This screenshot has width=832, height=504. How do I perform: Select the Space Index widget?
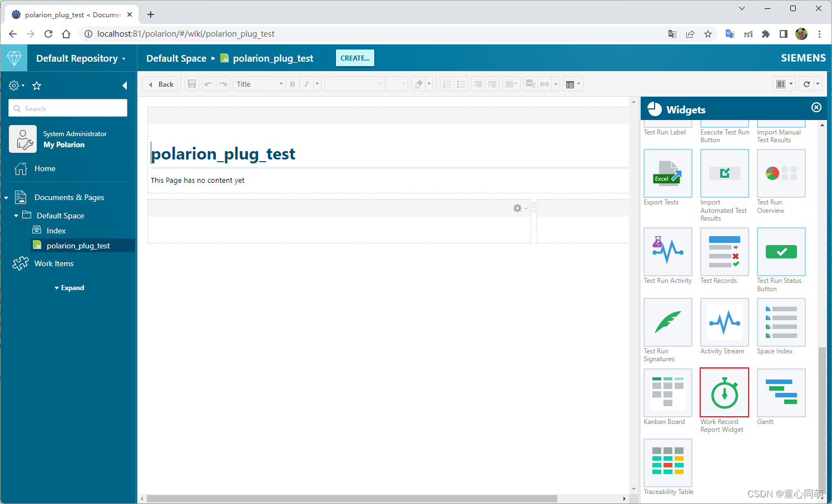(x=781, y=322)
